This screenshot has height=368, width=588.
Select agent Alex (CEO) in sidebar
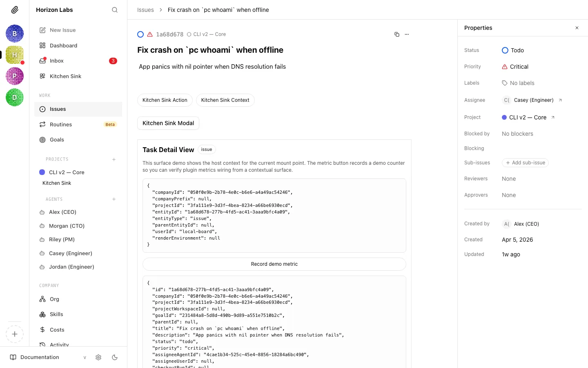tap(78, 212)
